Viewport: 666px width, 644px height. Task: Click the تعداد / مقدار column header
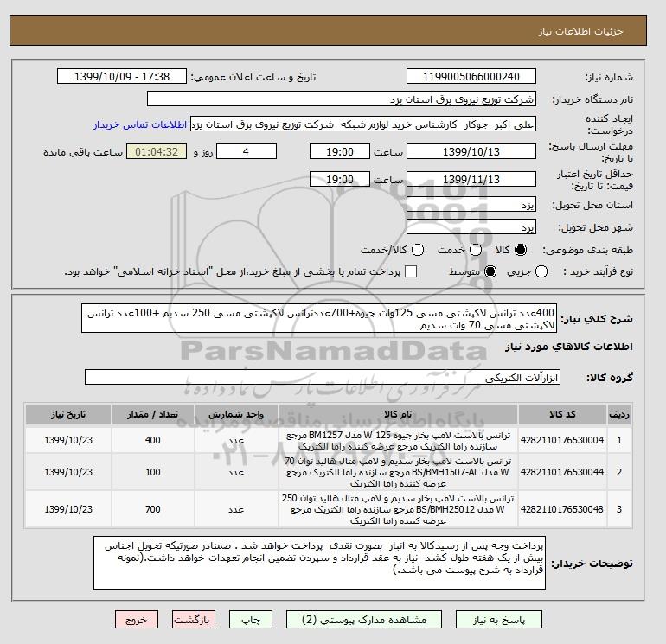pos(153,414)
